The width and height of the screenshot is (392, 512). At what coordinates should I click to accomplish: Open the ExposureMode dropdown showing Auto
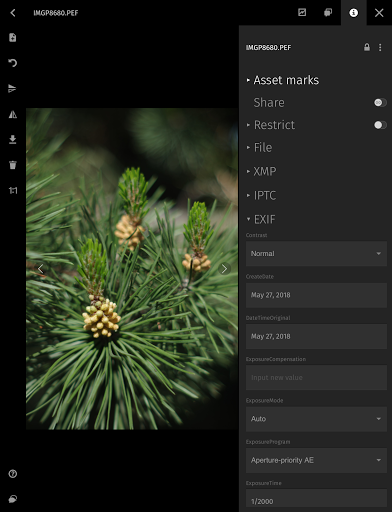pos(316,419)
